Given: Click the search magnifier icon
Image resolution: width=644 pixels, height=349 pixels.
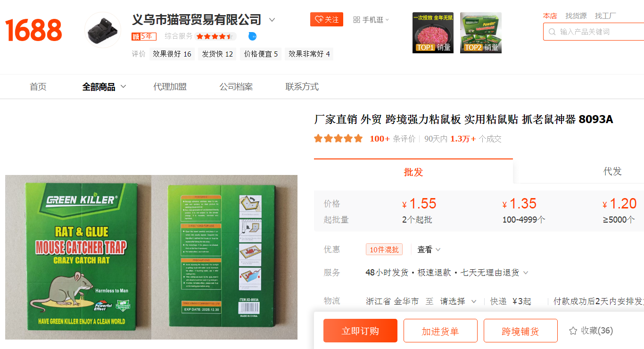Looking at the screenshot, I should click(x=552, y=32).
